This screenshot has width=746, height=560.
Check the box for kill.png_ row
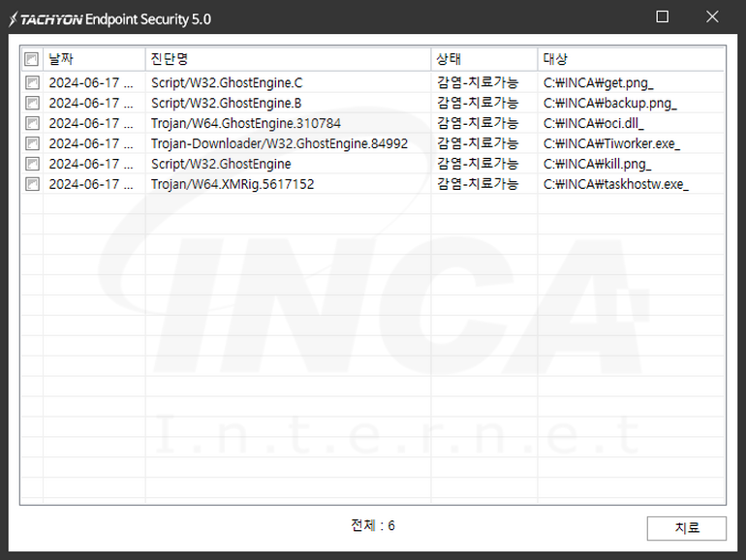[32, 164]
